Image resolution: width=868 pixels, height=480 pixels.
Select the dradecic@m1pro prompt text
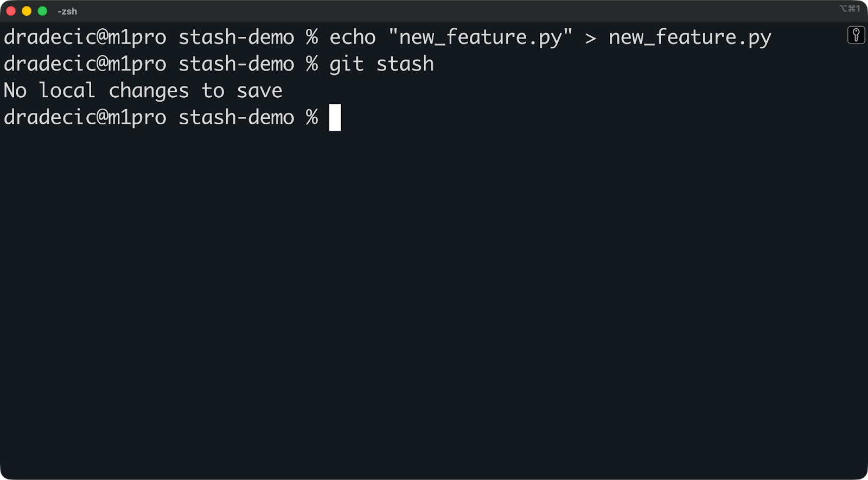[84, 117]
